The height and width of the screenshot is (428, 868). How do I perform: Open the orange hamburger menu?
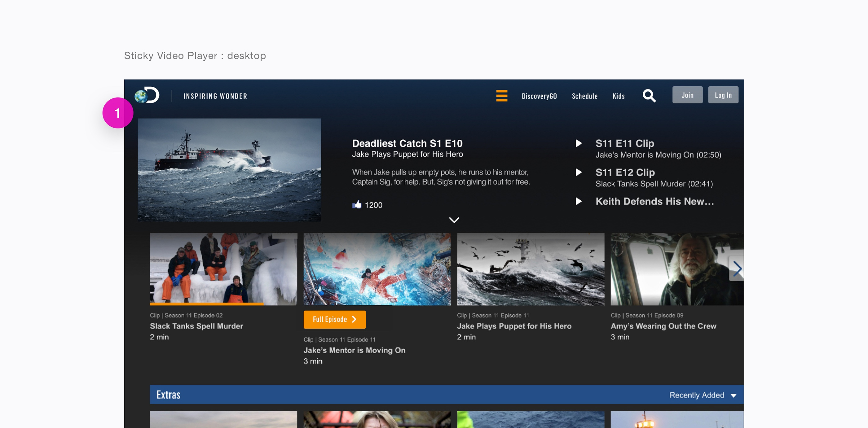pos(502,96)
